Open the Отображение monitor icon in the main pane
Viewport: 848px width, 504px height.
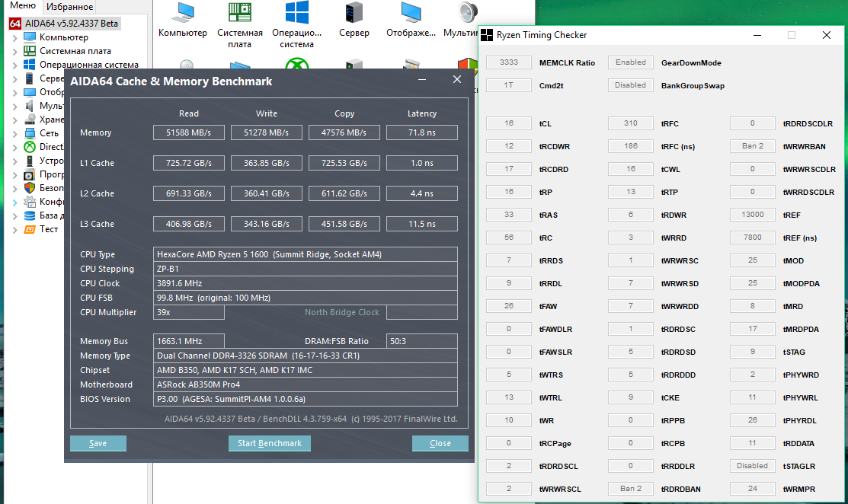coord(411,13)
